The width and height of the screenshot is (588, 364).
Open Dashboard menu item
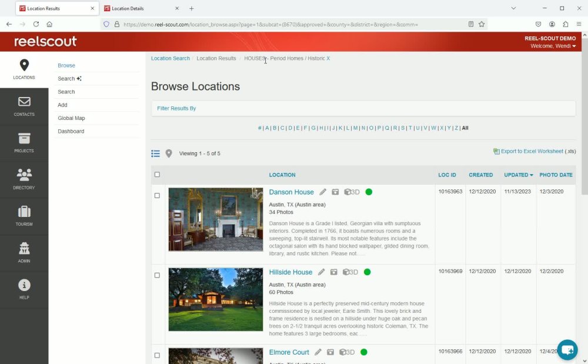[71, 131]
